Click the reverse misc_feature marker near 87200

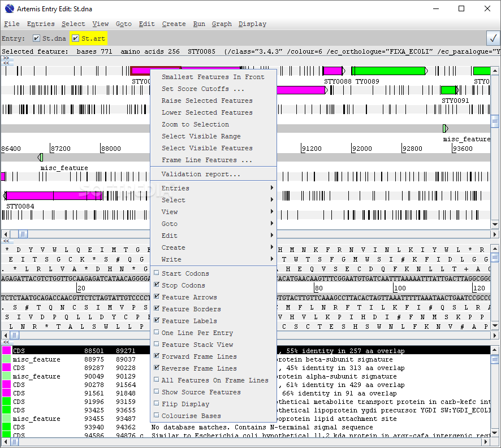tap(40, 157)
